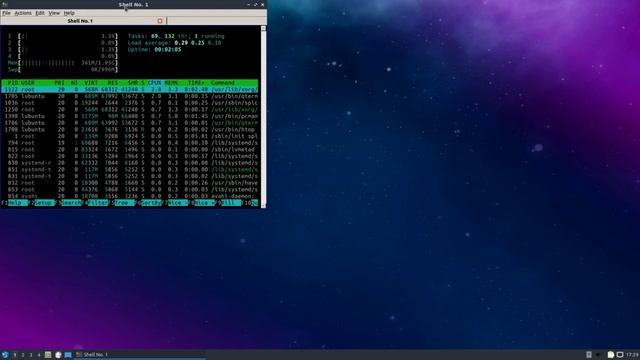Click the F3 Search button in htop

[x=68, y=203]
